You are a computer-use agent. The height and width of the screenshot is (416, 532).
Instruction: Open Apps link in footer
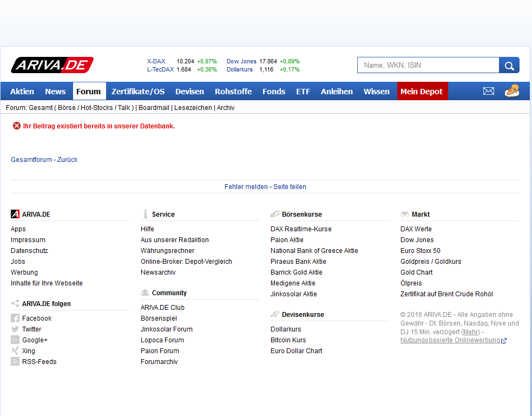click(18, 229)
